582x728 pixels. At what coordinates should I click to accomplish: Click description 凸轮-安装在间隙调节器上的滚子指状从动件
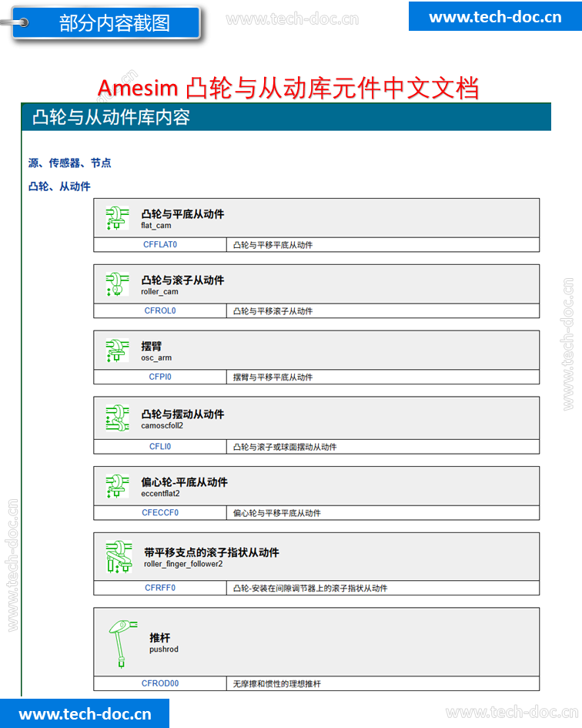310,589
